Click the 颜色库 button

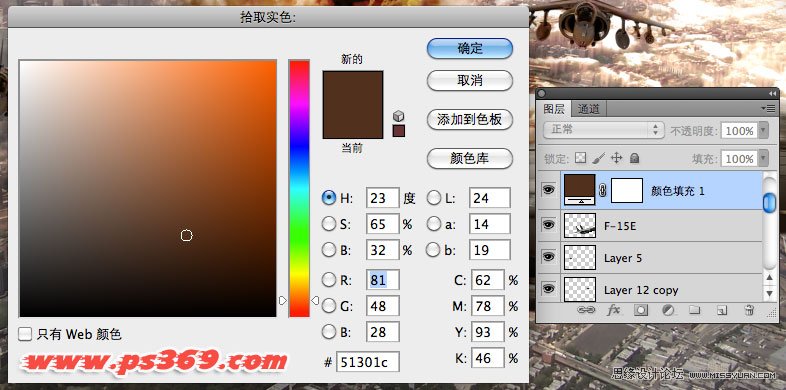(470, 158)
